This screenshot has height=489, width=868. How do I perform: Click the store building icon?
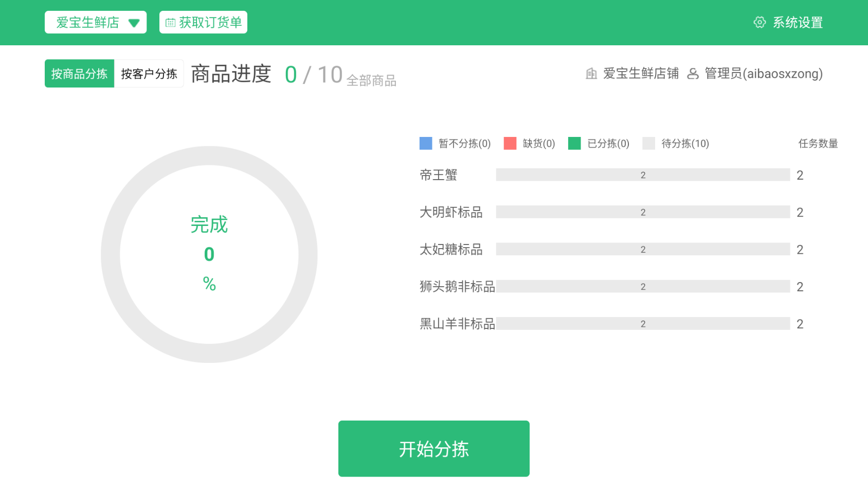pyautogui.click(x=591, y=74)
